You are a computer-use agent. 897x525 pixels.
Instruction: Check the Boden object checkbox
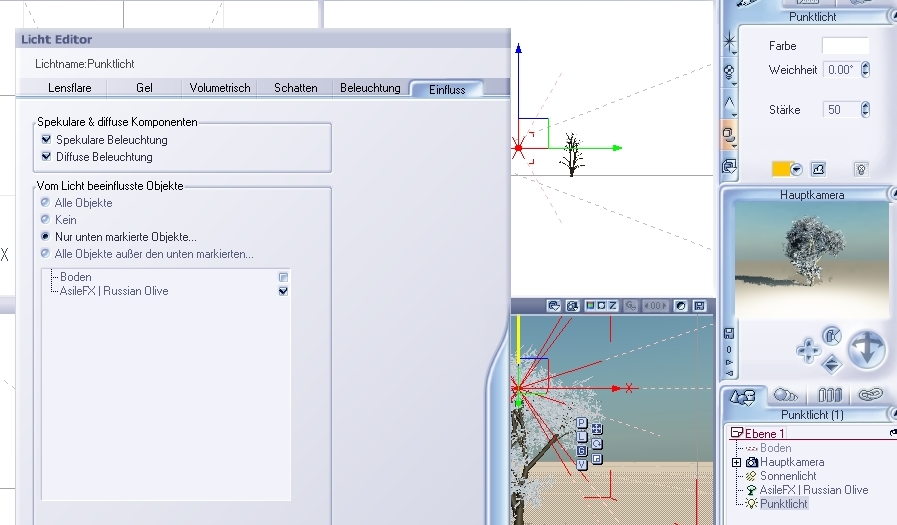[283, 277]
